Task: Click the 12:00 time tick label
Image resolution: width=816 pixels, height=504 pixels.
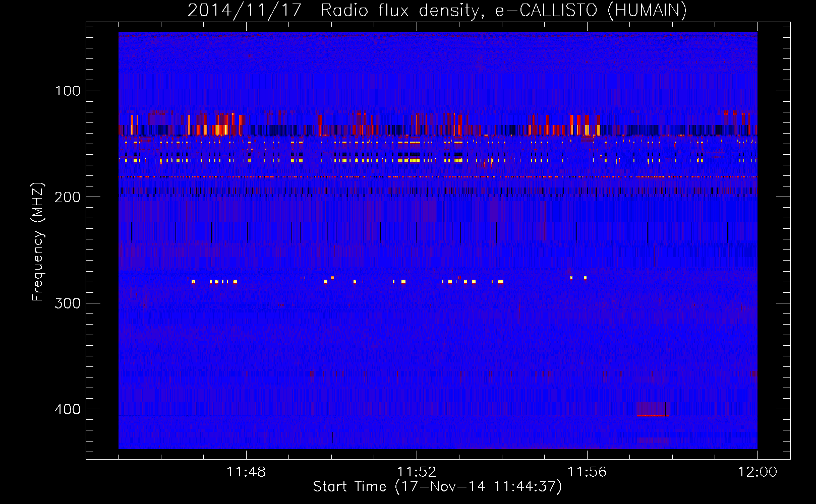Action: pos(757,472)
